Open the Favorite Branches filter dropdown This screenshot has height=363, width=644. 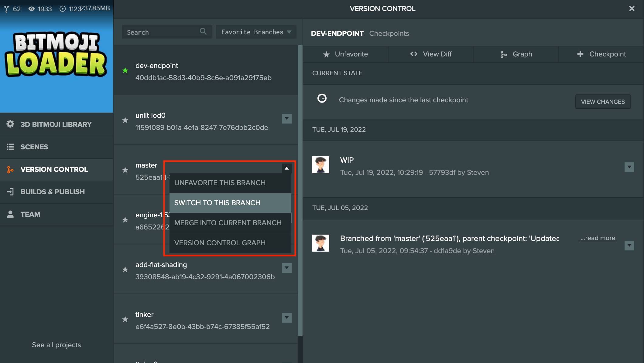tap(256, 32)
